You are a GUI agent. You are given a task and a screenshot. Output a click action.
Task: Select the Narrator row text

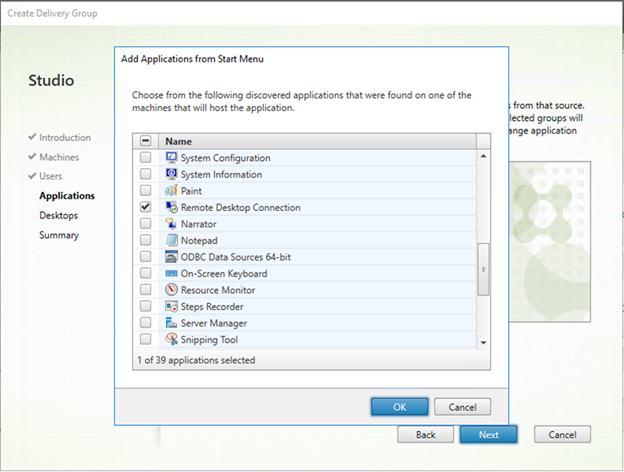[x=199, y=224]
